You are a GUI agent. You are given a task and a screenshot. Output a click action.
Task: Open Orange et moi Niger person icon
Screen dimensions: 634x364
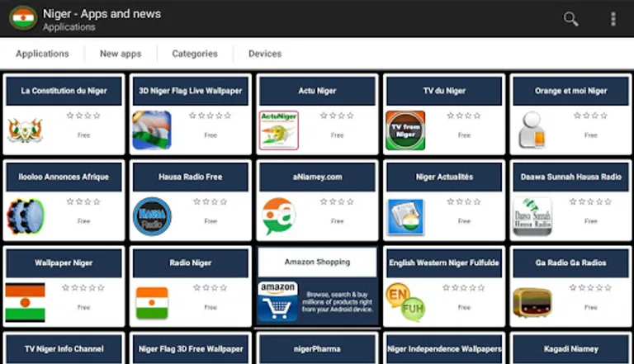pos(532,130)
